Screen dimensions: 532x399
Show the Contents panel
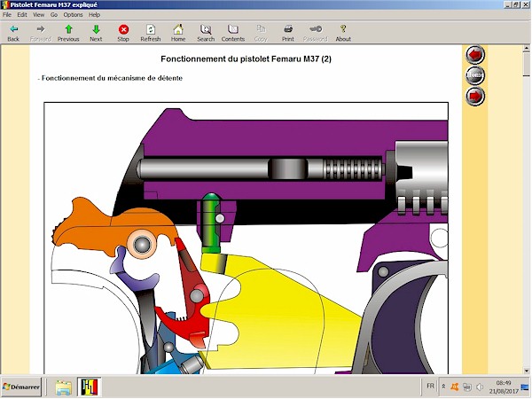(x=233, y=33)
